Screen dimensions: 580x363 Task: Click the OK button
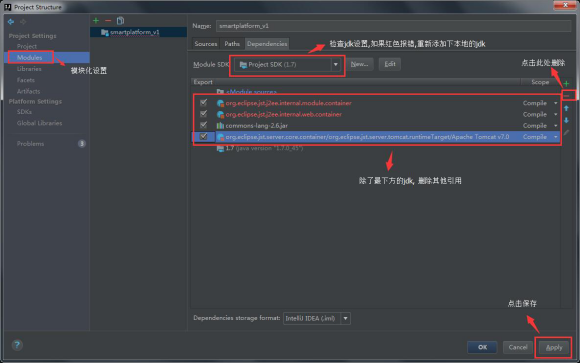(482, 347)
